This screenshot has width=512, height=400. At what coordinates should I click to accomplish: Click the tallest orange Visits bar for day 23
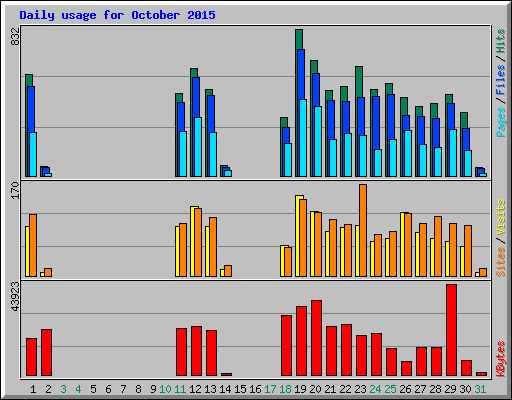(363, 230)
